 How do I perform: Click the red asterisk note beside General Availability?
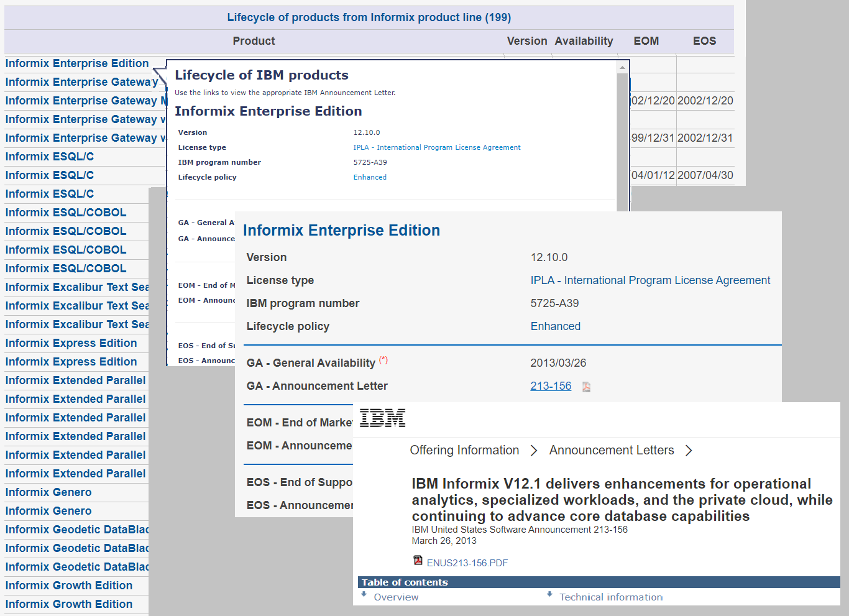[383, 359]
